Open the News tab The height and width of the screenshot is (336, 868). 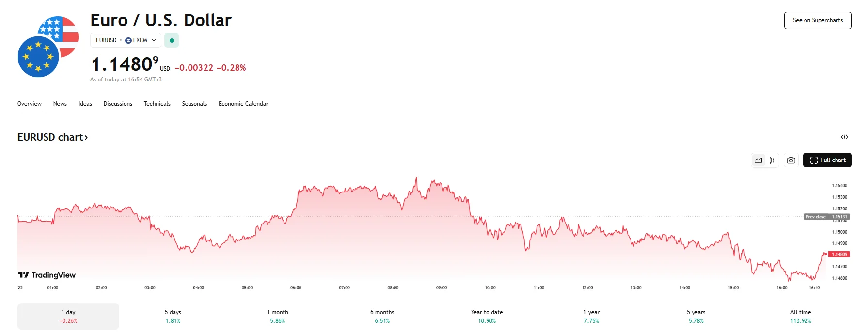(60, 104)
